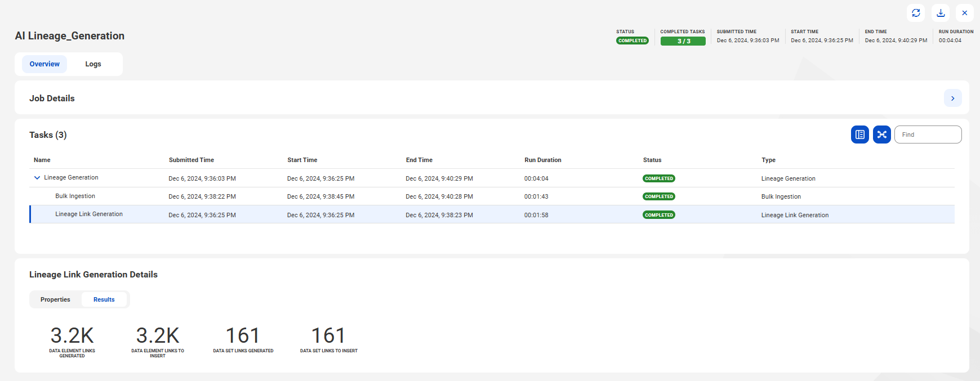Viewport: 980px width, 381px height.
Task: Sort by End Time column header
Action: (x=419, y=160)
